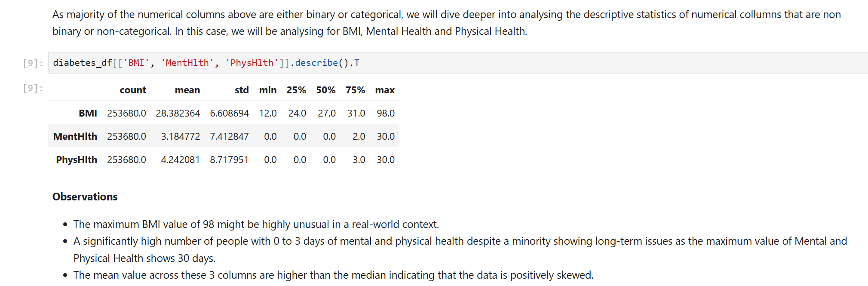This screenshot has width=868, height=286.
Task: Click the MentHlth std value 7.412847
Action: click(229, 136)
